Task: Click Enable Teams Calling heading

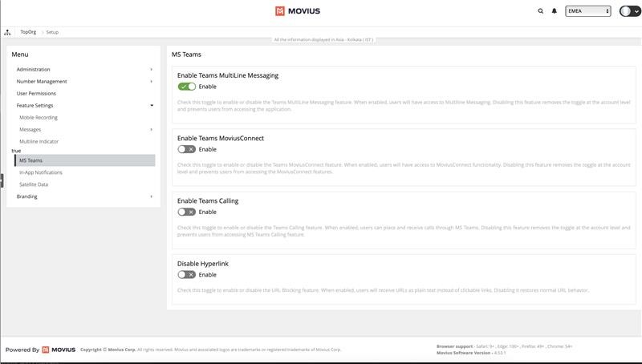Action: 208,200
